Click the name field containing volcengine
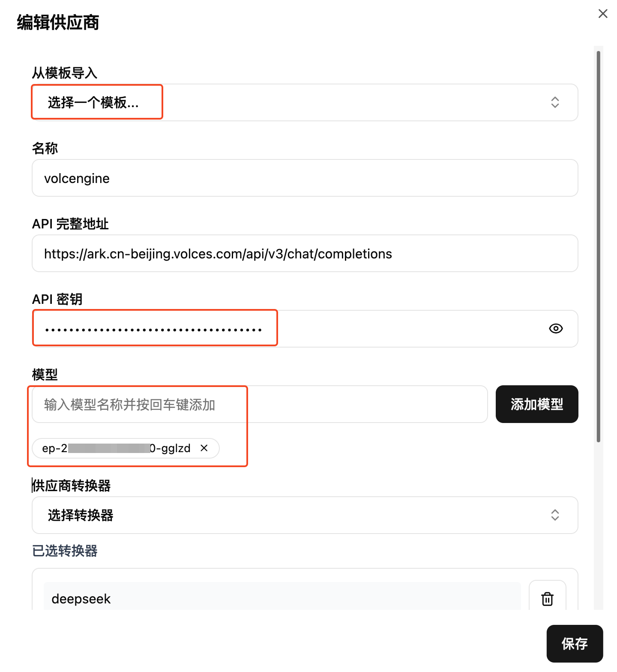Viewport: 617px width, 672px height. pos(305,178)
